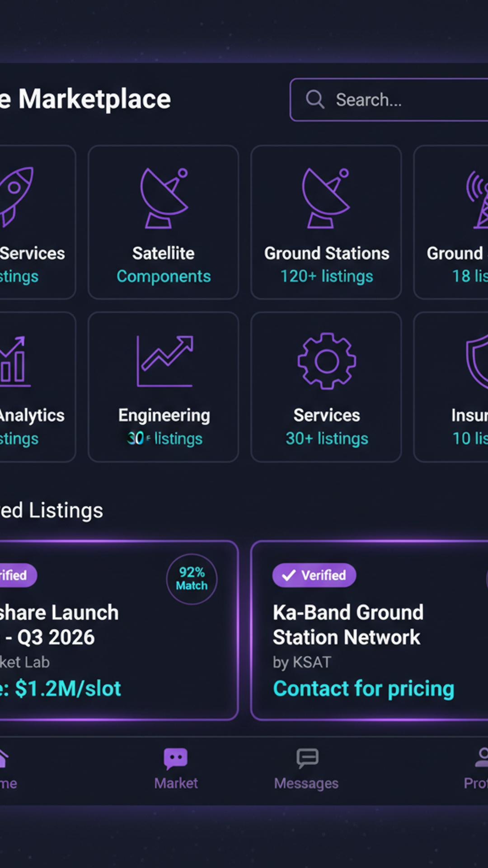The height and width of the screenshot is (868, 488).
Task: Click the search magnifier icon
Action: (315, 99)
